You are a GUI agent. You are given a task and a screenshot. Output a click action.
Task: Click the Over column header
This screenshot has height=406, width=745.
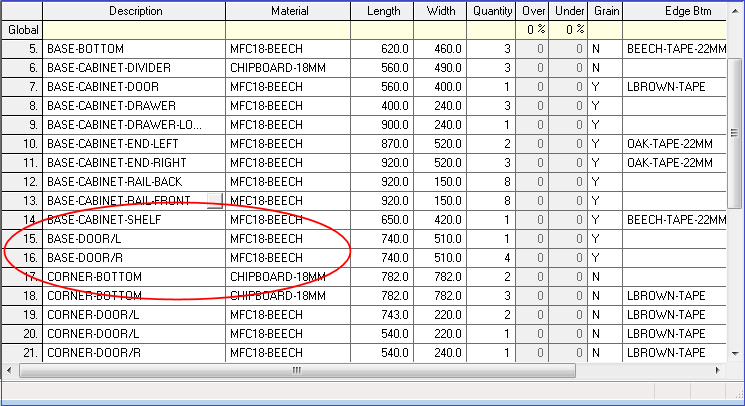coord(532,11)
